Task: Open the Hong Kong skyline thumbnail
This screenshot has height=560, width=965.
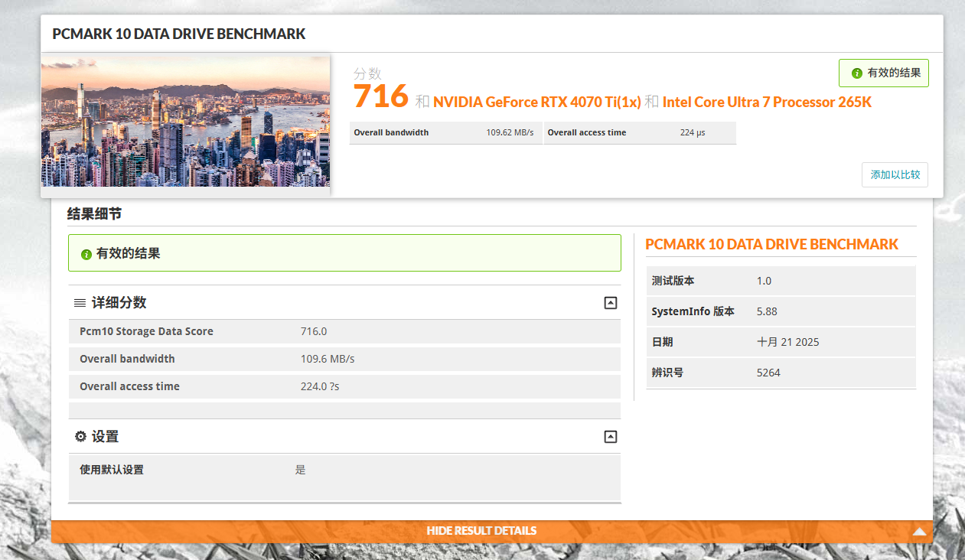Action: point(185,120)
